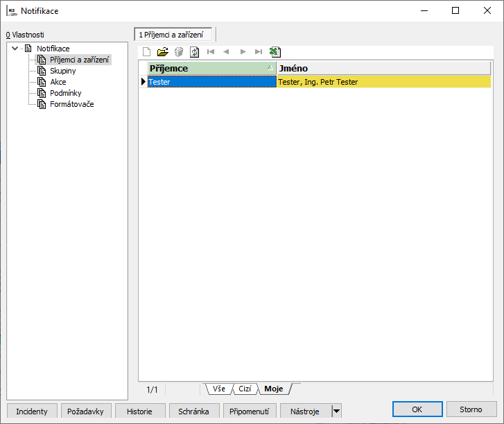The height and width of the screenshot is (424, 504).
Task: Open the 1 Příjemci a zařízení tab
Action: point(173,35)
